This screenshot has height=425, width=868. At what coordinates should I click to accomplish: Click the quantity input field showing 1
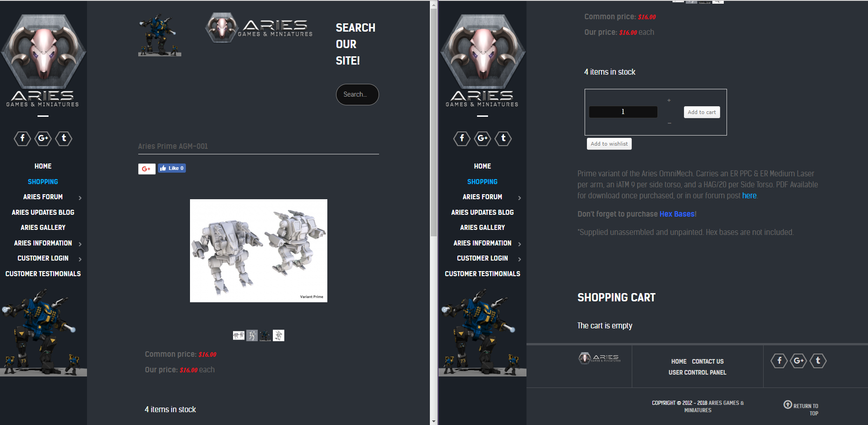(623, 112)
